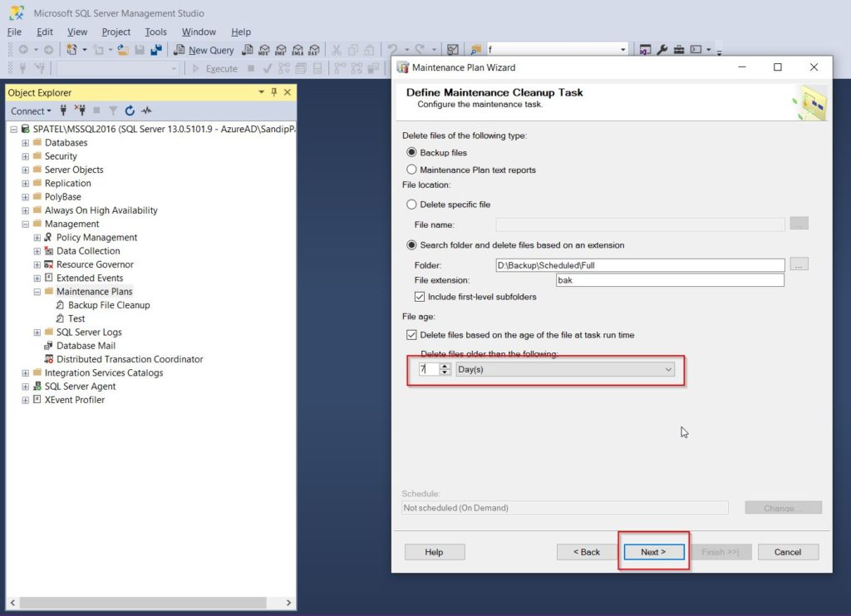Click the Save All toolbar icon

tap(156, 50)
